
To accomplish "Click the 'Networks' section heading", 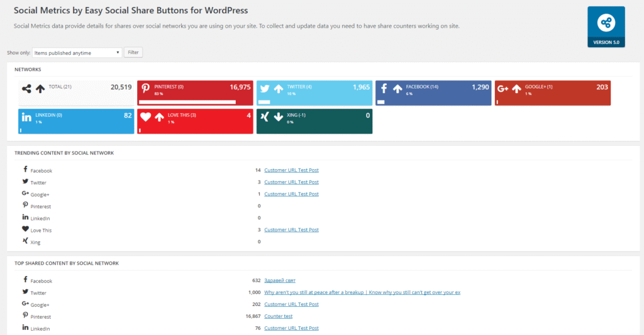I will coord(28,69).
